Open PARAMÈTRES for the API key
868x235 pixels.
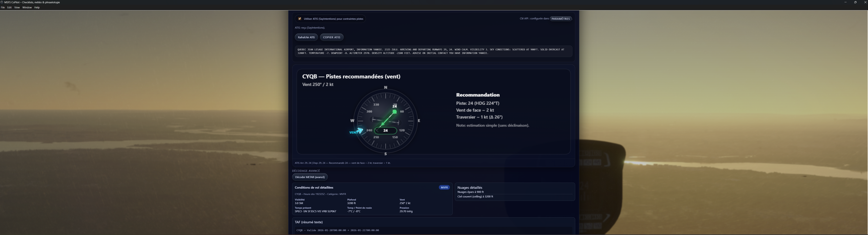tap(561, 19)
